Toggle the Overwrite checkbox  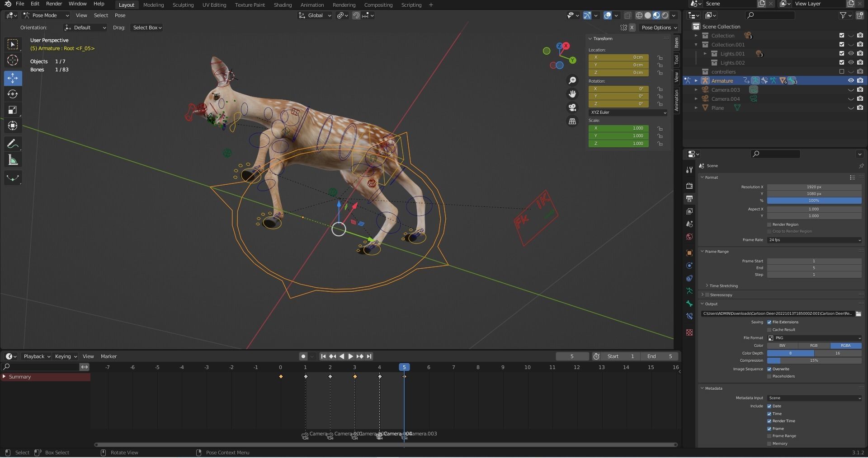pos(769,369)
